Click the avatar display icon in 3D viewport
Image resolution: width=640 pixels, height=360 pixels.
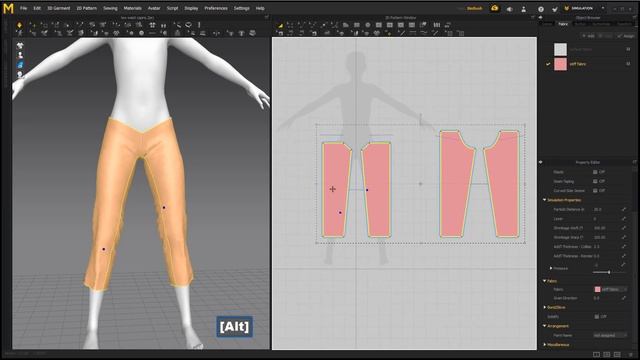20,55
